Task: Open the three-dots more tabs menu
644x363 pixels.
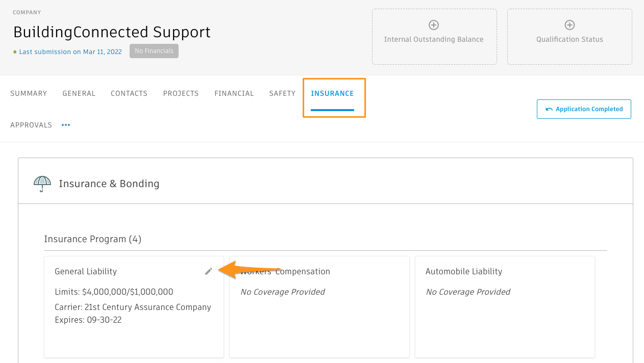Action: tap(66, 125)
